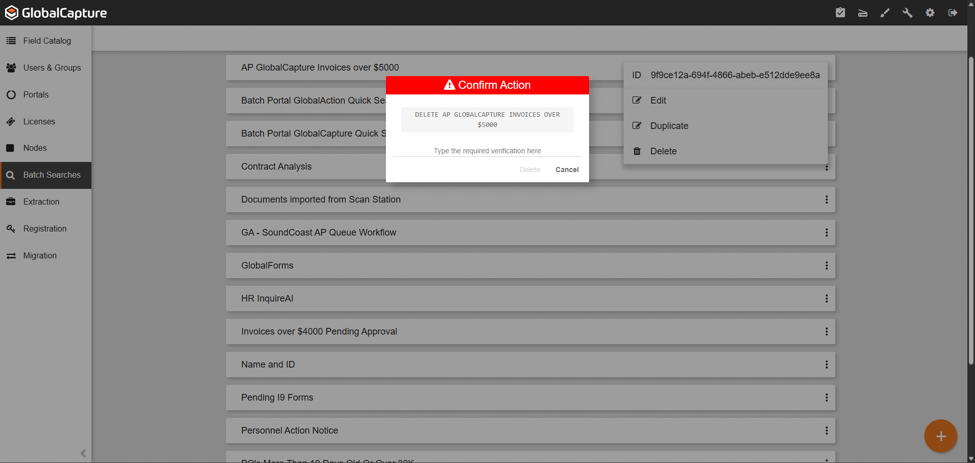The width and height of the screenshot is (975, 463).
Task: Open the clipboard tasks icon in header
Action: (x=840, y=12)
